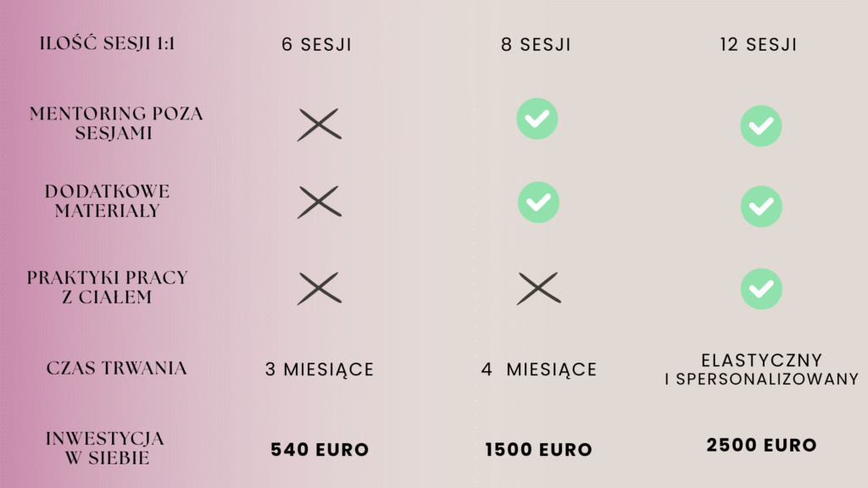This screenshot has height=488, width=868.
Task: Click the X icon for mentoring in 6 sesji column
Action: tap(320, 125)
